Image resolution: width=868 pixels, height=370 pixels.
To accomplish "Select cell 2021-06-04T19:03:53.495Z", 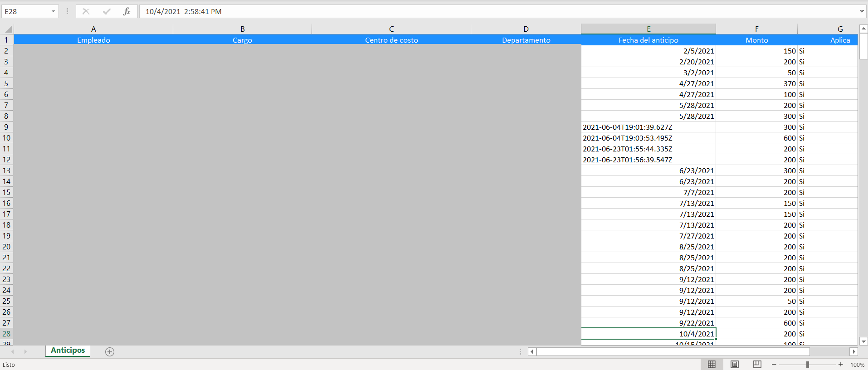I will click(649, 138).
